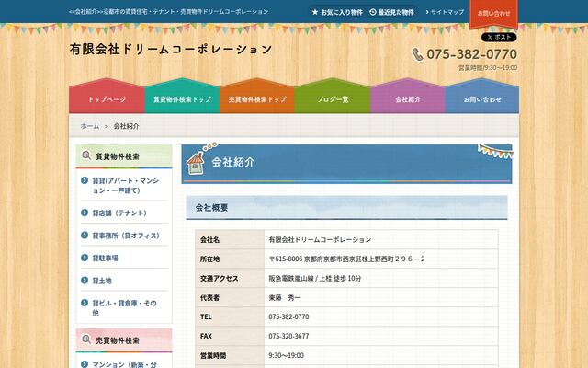This screenshot has width=588, height=368.
Task: Click arrow bullet next to 貸駐車場
Action: coord(85,258)
